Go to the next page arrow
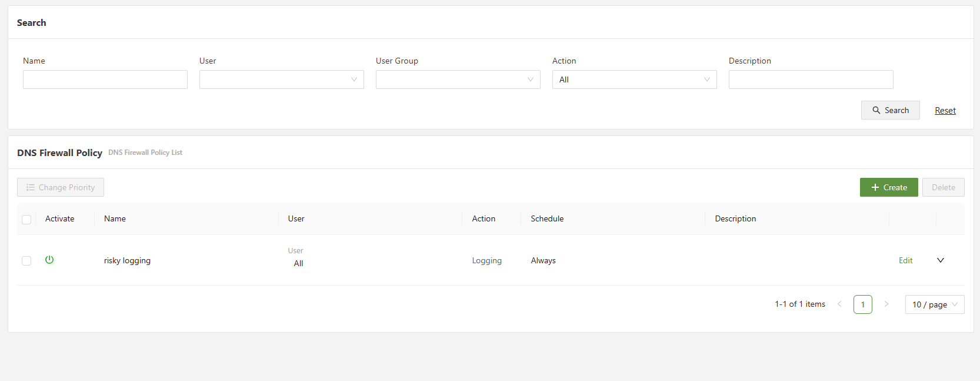 [886, 304]
